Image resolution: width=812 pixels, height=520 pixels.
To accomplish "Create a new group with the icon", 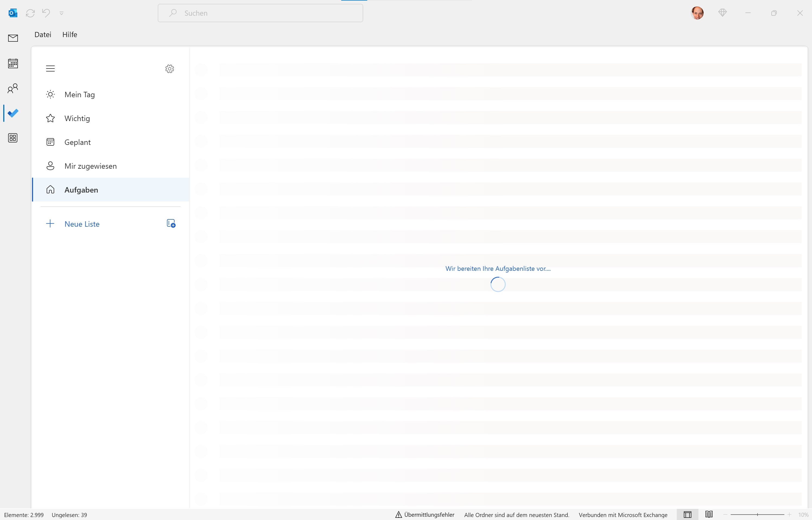I will (171, 223).
